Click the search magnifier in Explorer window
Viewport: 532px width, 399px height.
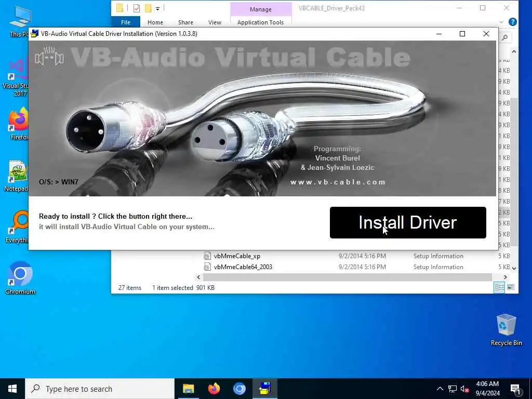[505, 37]
